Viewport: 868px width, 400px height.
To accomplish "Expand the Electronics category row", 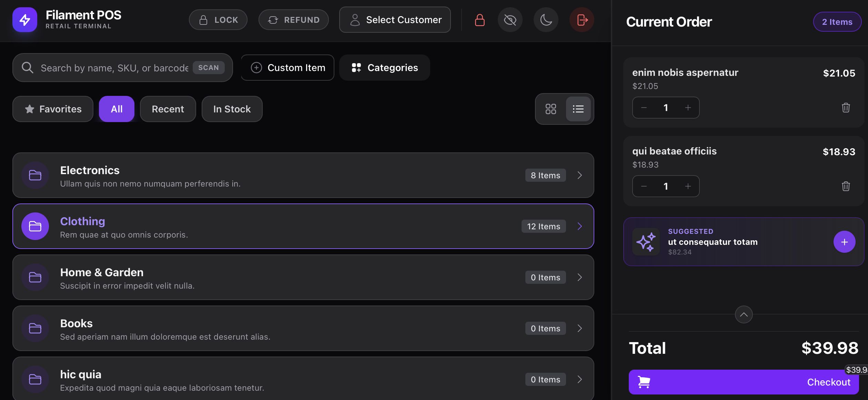I will [579, 175].
